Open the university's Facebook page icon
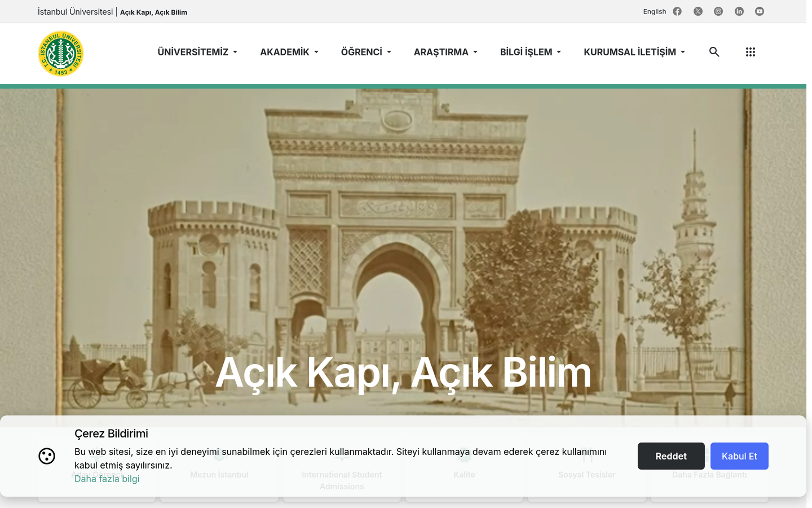Screen dimensions: 812x508 (x=677, y=11)
